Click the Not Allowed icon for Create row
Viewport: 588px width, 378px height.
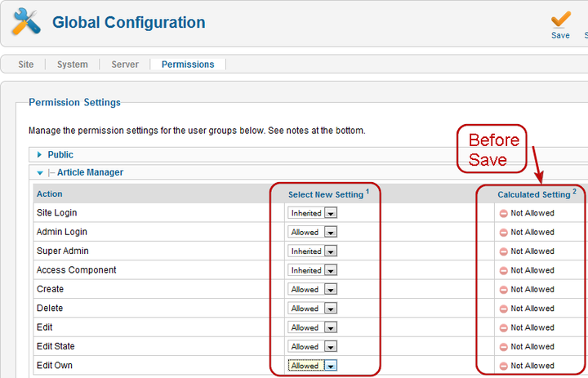(504, 290)
